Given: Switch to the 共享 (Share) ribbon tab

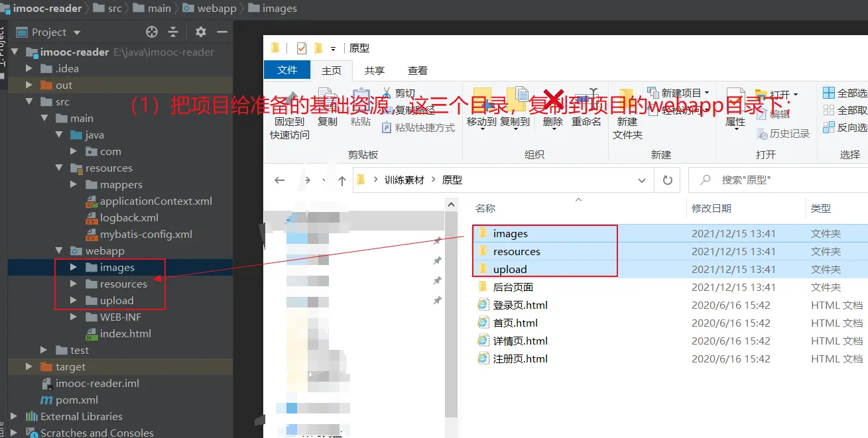Looking at the screenshot, I should tap(375, 70).
